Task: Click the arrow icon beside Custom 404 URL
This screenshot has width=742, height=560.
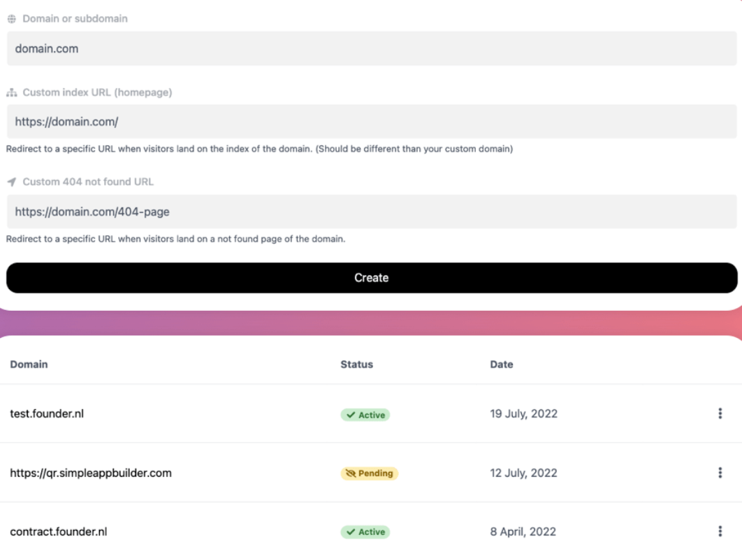Action: [10, 182]
